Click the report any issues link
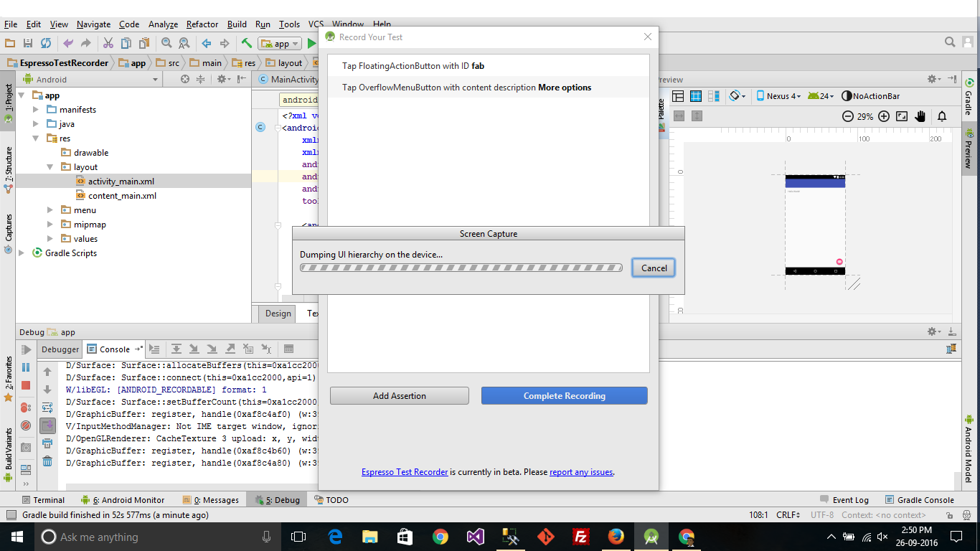This screenshot has height=551, width=980. pyautogui.click(x=581, y=472)
